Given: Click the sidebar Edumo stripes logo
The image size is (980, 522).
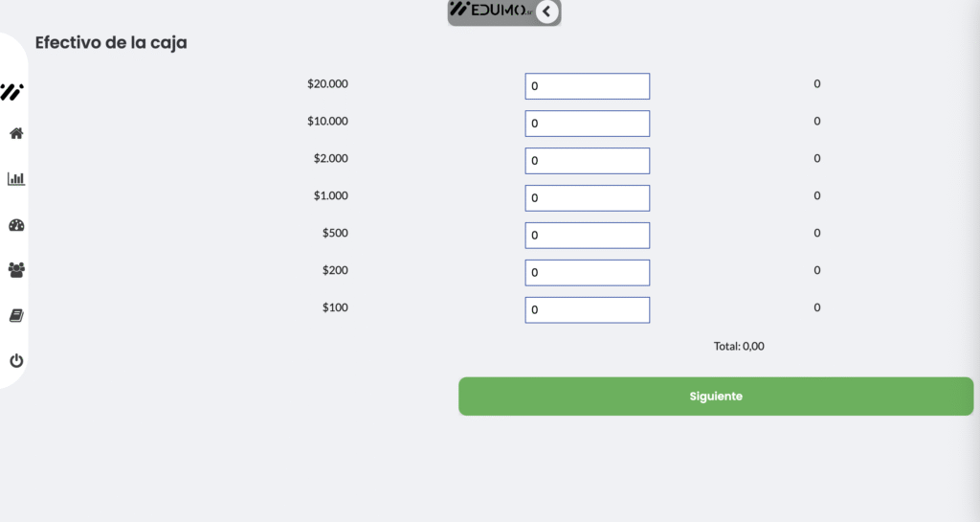Looking at the screenshot, I should (12, 92).
